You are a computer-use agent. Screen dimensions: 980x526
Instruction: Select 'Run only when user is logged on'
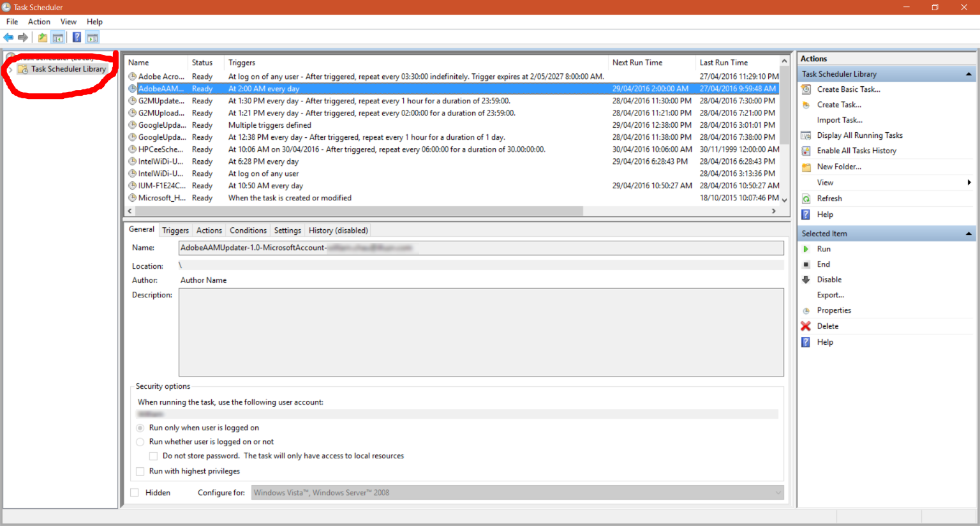click(x=140, y=428)
